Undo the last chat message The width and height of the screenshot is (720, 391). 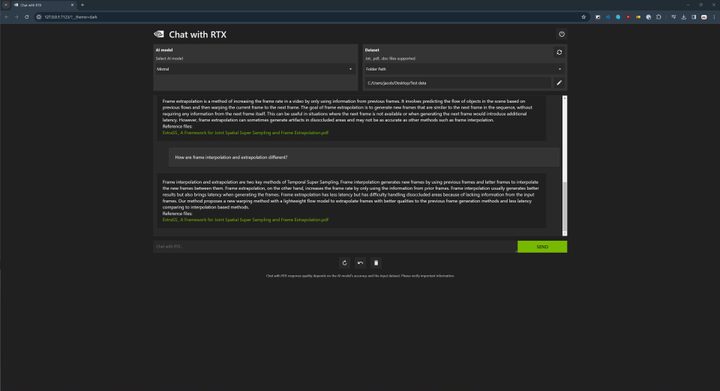(x=360, y=263)
